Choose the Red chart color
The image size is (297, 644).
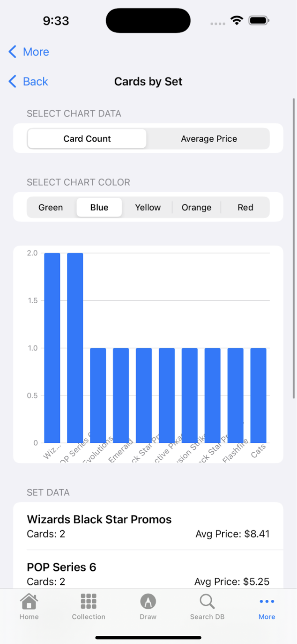point(245,207)
